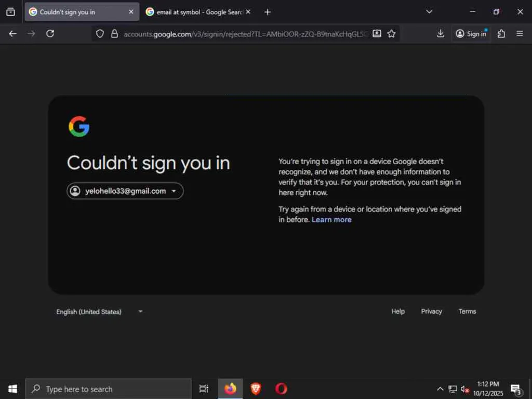Open the Windows Start menu

click(x=12, y=389)
